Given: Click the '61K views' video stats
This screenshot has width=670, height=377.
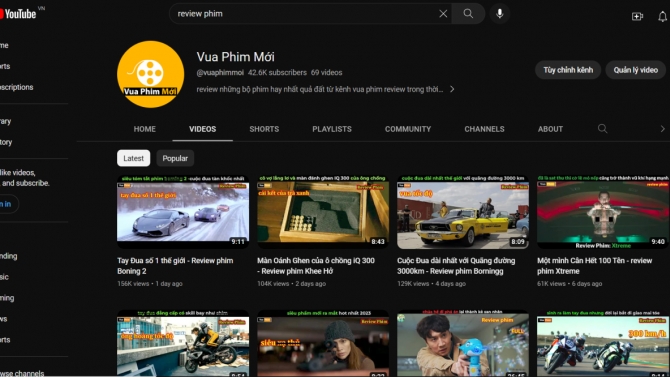Looking at the screenshot, I should (x=551, y=283).
